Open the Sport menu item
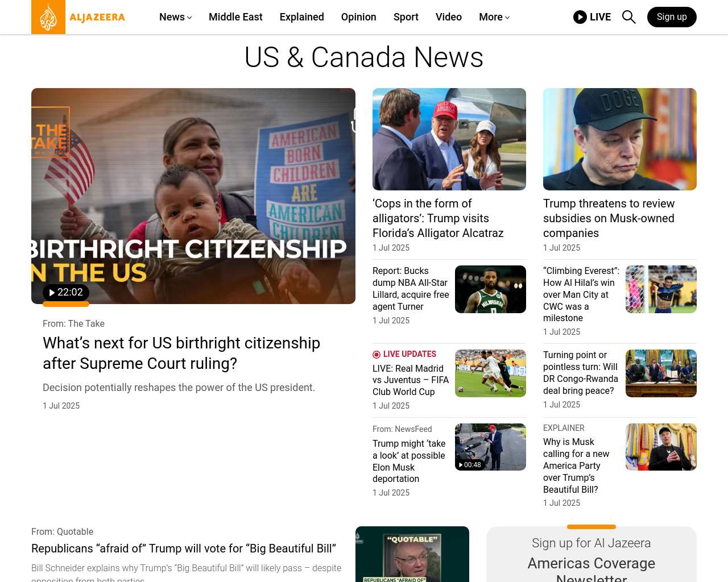 coord(406,17)
